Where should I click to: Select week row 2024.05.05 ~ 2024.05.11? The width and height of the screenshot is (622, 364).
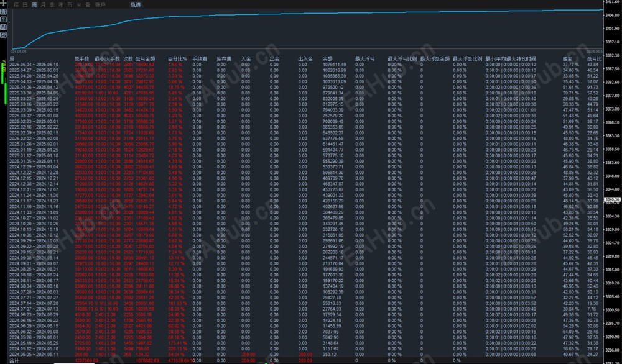tap(305, 355)
